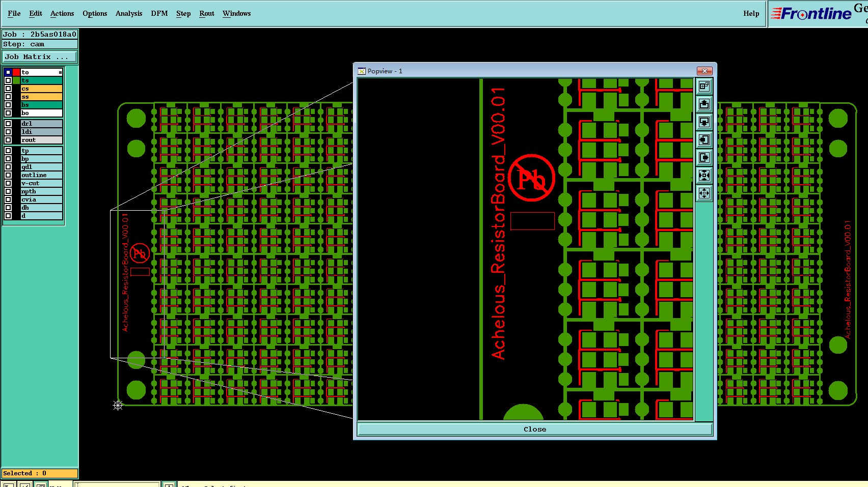Viewport: 868px width, 487px height.
Task: Select the 'cvia' layer name
Action: [41, 199]
